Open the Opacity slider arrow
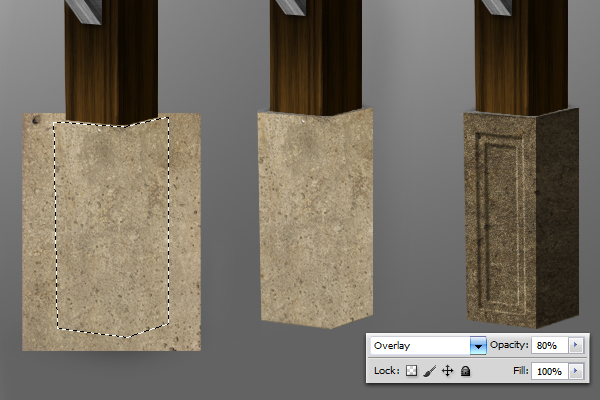Image resolution: width=600 pixels, height=400 pixels. pos(576,345)
